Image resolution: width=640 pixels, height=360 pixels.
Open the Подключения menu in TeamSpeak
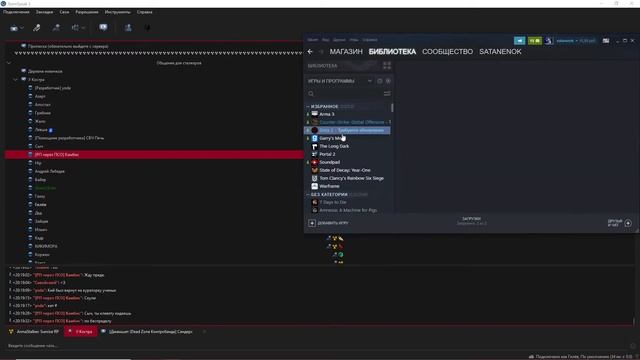(x=16, y=12)
